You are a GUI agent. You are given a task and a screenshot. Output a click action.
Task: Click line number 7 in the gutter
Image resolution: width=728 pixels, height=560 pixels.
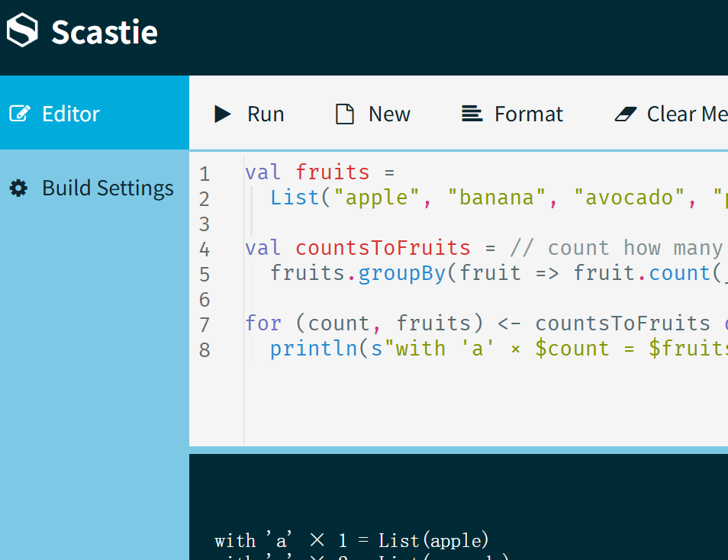205,323
